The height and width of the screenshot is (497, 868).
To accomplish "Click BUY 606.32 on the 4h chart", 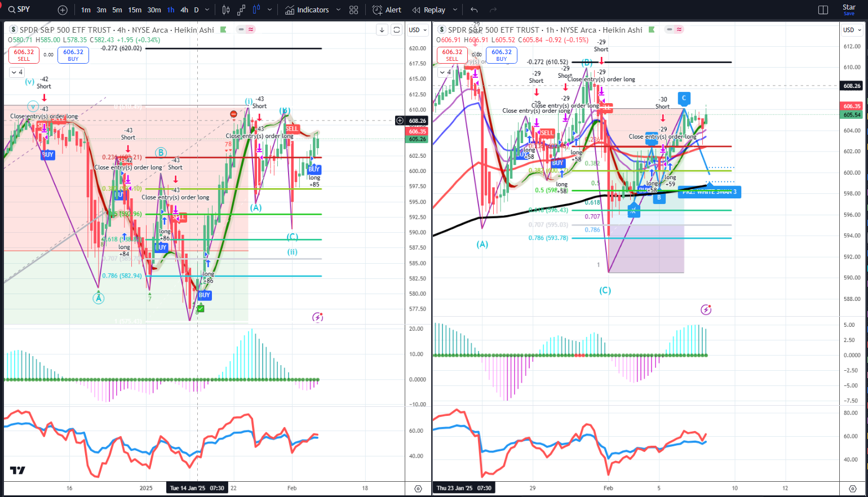I will (x=73, y=55).
